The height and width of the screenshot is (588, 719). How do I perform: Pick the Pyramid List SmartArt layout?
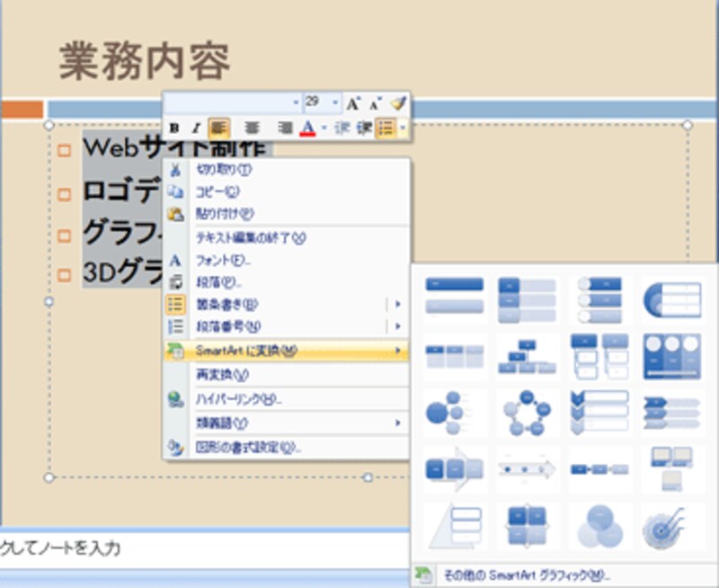(455, 526)
